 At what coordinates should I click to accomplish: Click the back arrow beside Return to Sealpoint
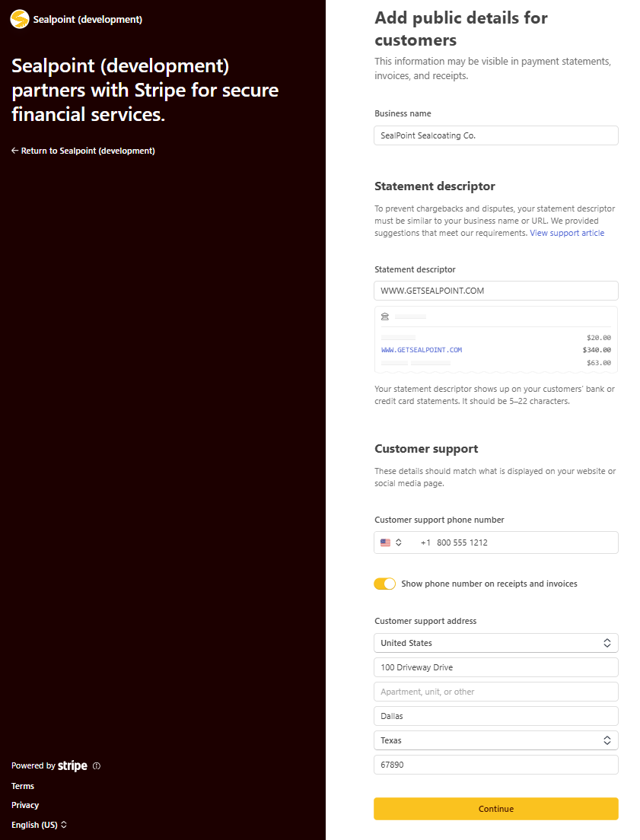(x=15, y=151)
